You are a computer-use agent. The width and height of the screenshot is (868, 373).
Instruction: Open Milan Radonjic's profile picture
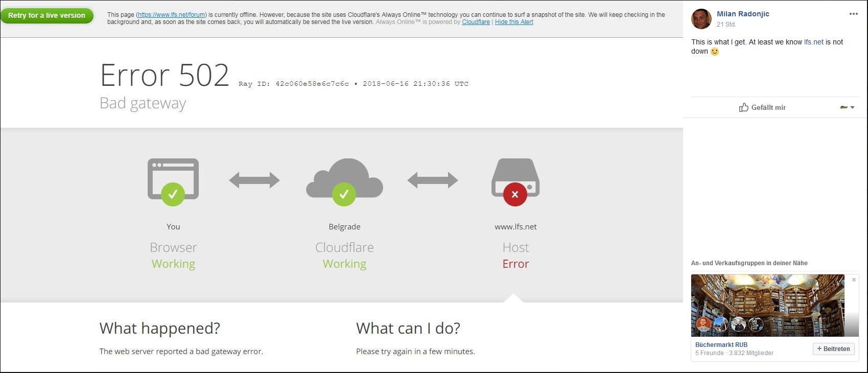[x=701, y=19]
